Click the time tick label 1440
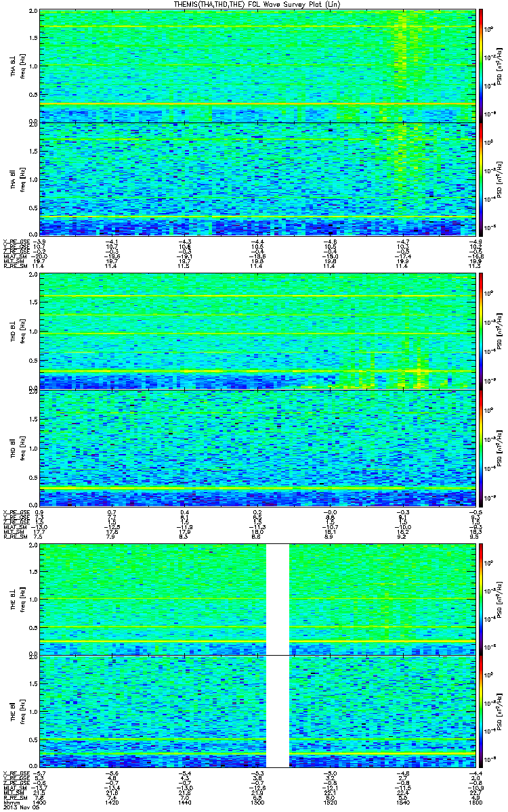 point(185,802)
